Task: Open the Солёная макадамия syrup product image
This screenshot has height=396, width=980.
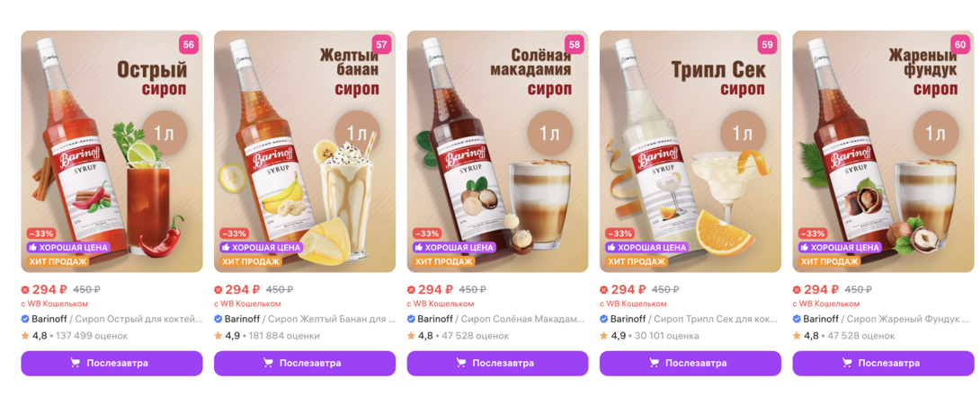Action: point(497,151)
